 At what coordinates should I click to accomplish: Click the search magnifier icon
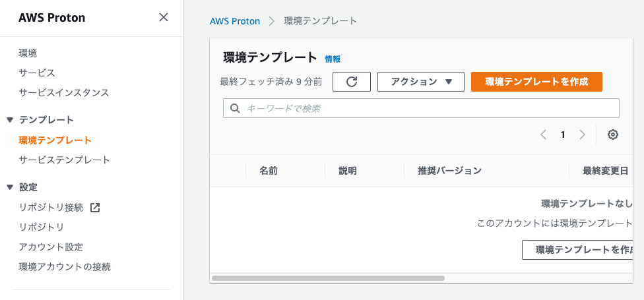[x=235, y=108]
